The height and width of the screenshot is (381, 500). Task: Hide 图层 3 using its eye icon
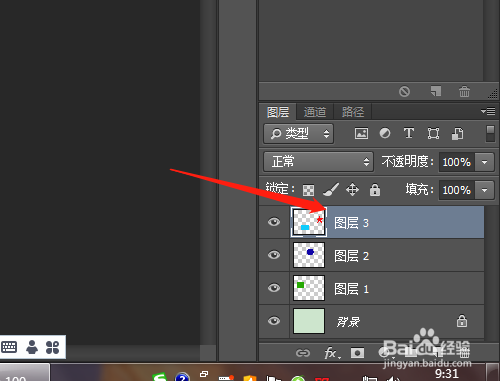[274, 222]
